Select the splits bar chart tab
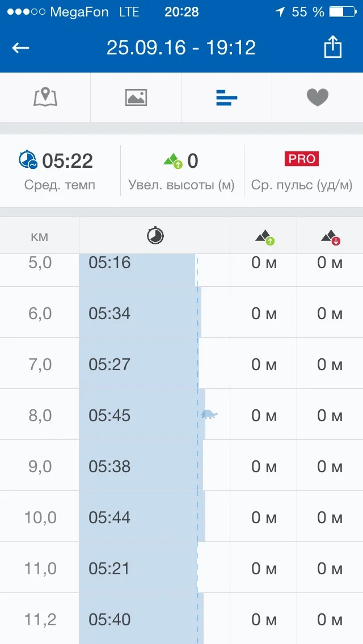 [x=227, y=98]
